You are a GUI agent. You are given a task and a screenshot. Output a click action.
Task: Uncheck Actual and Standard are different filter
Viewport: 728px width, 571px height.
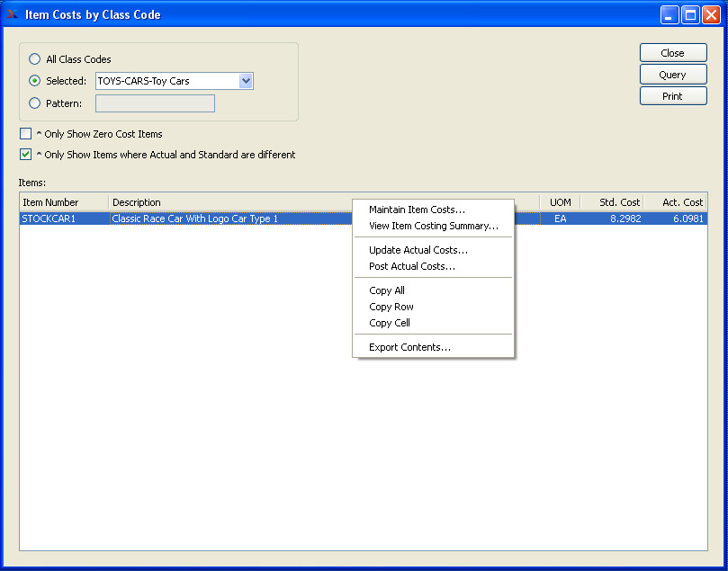point(25,155)
